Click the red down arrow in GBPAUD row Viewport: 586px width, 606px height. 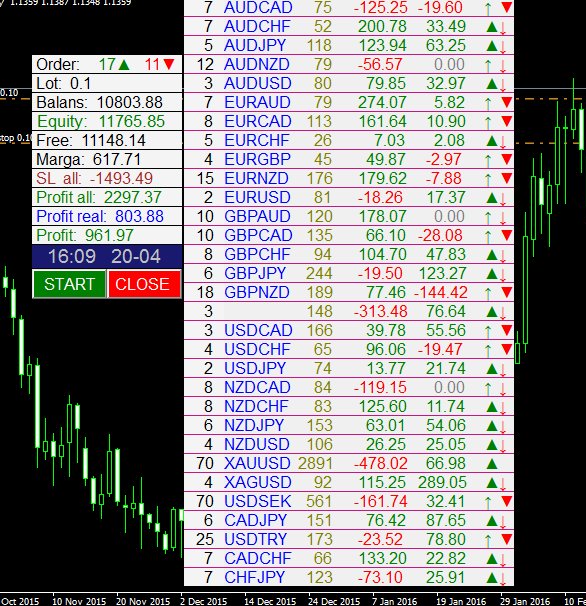(x=503, y=217)
